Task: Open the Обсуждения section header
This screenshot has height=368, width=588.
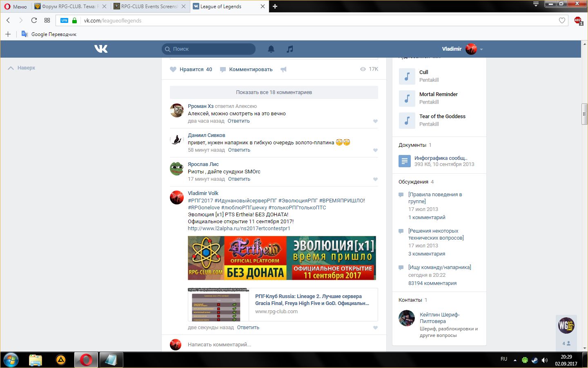Action: click(x=413, y=182)
